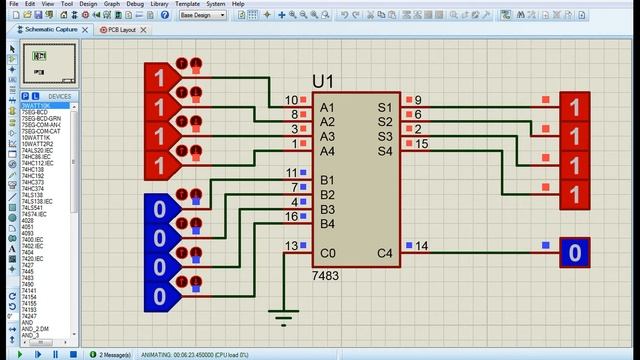Close the PCB Layout tab
The height and width of the screenshot is (360, 640).
tap(143, 30)
